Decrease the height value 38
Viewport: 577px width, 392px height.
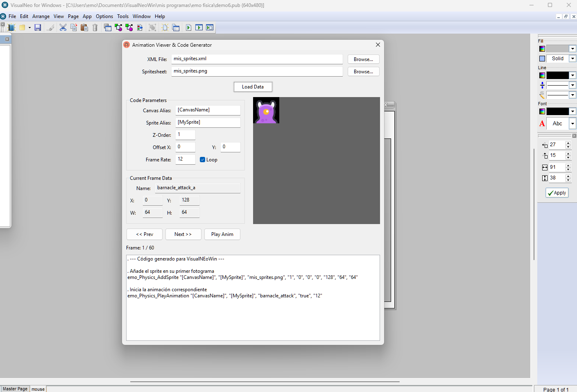click(568, 180)
